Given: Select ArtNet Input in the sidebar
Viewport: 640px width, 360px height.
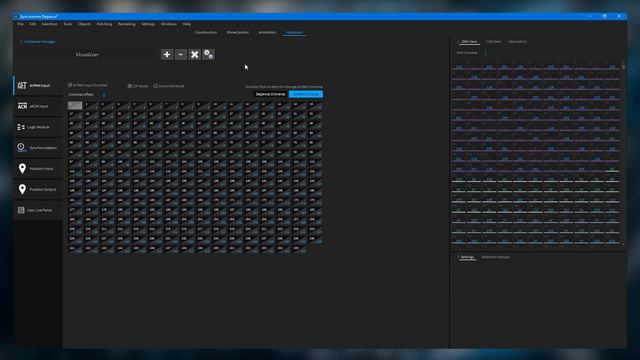Looking at the screenshot, I should pos(38,85).
